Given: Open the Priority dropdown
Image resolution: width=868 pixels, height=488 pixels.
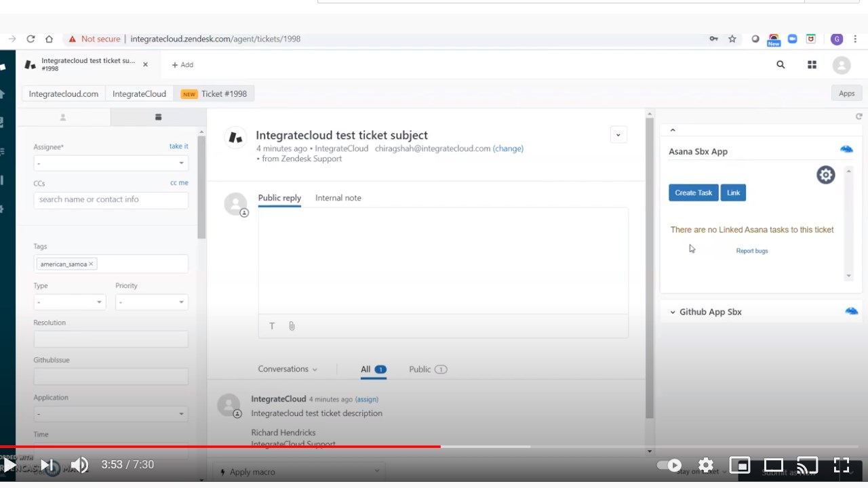Looking at the screenshot, I should pos(152,302).
